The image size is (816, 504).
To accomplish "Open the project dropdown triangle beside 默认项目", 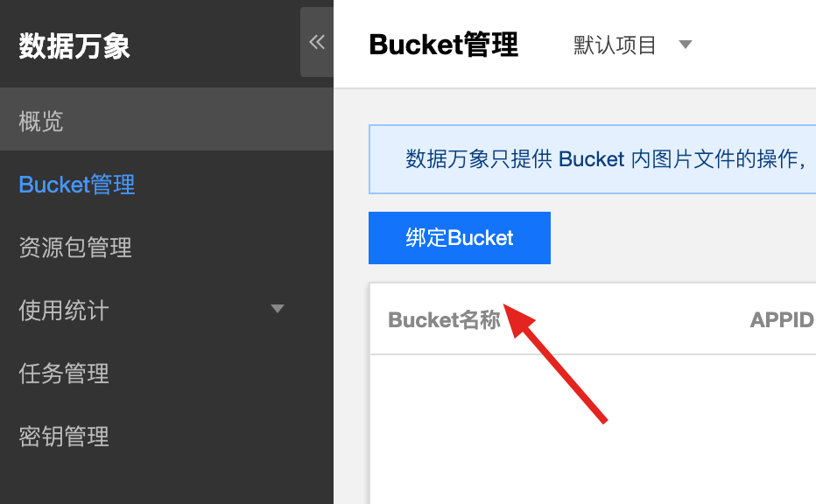I will click(686, 45).
